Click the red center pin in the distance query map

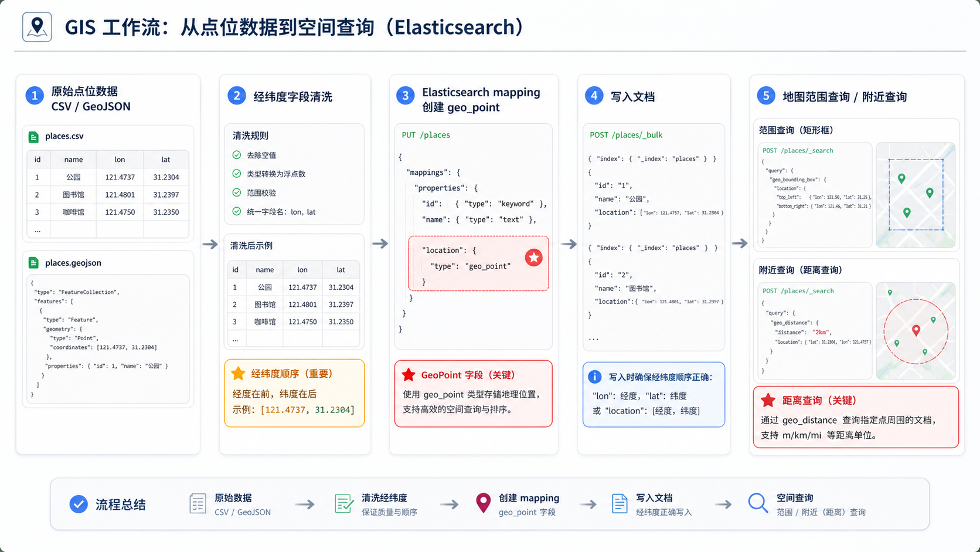pos(916,331)
